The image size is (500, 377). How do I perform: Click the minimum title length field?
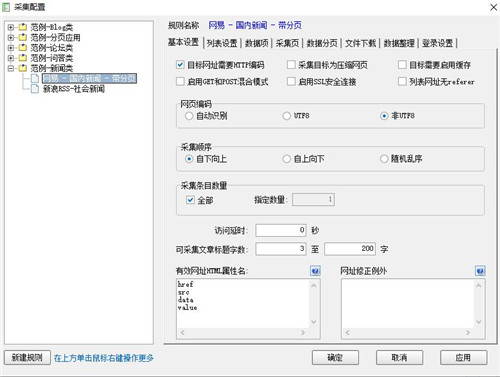click(281, 249)
